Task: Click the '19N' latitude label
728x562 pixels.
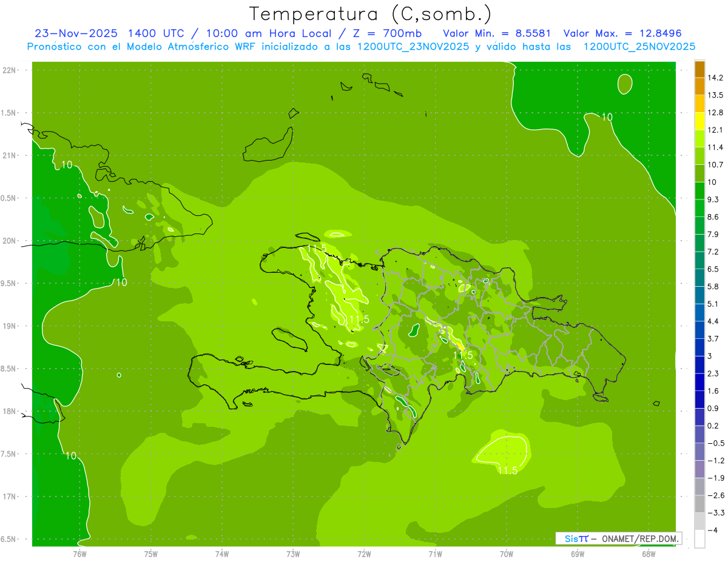Action: pyautogui.click(x=10, y=326)
